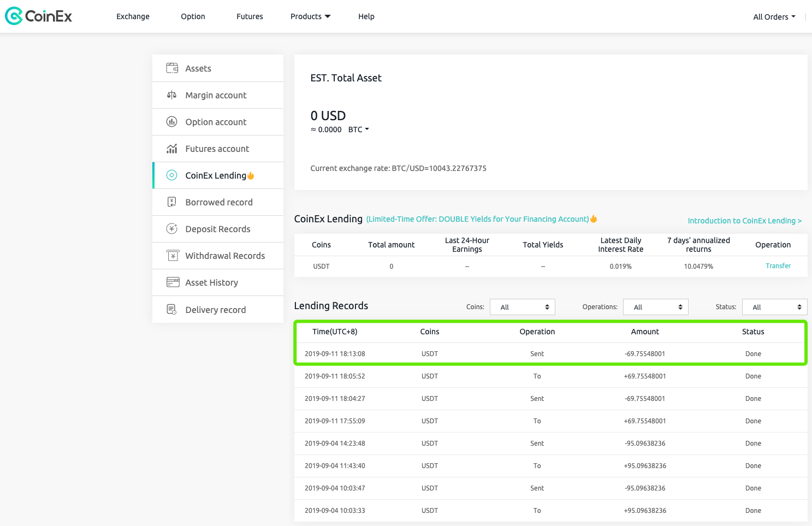The image size is (812, 526).
Task: Click the CoinEx Lending circle icon
Action: (172, 175)
